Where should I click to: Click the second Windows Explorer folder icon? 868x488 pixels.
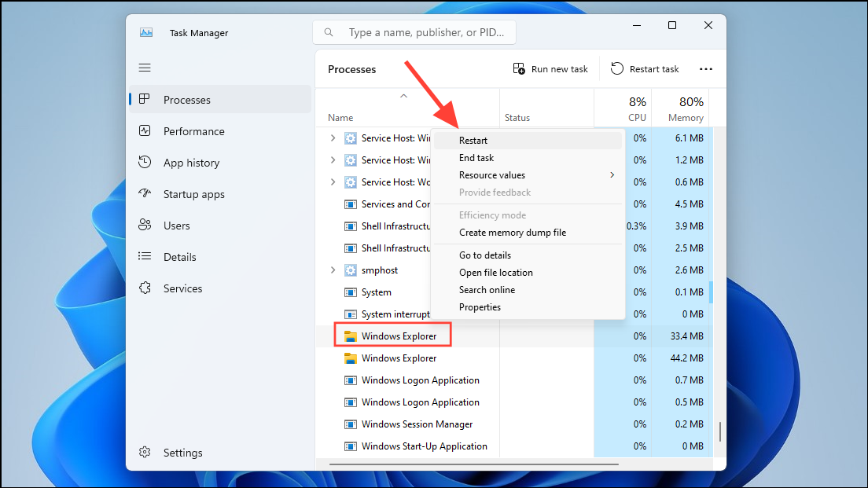click(x=351, y=358)
